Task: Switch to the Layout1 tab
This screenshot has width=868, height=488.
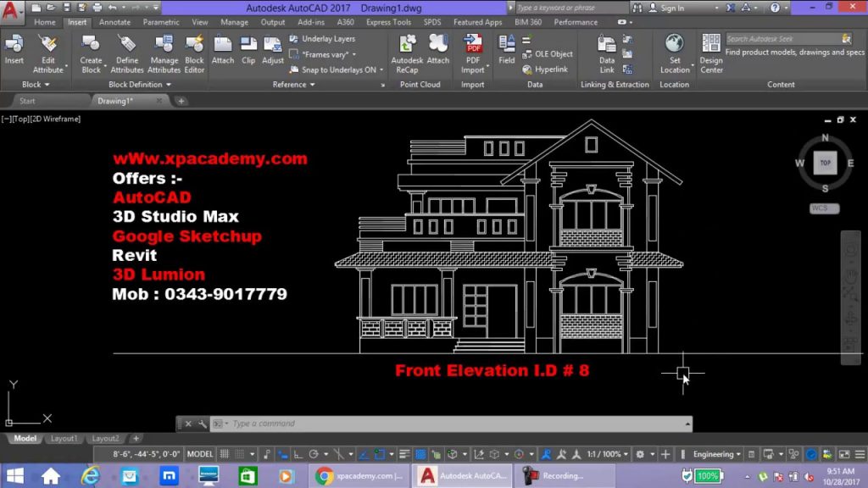Action: pyautogui.click(x=64, y=438)
